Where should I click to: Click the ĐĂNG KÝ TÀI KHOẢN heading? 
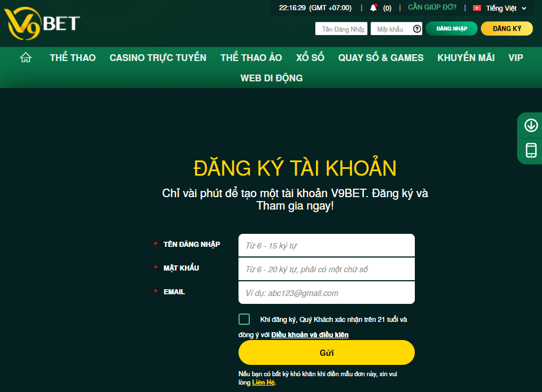tap(295, 168)
